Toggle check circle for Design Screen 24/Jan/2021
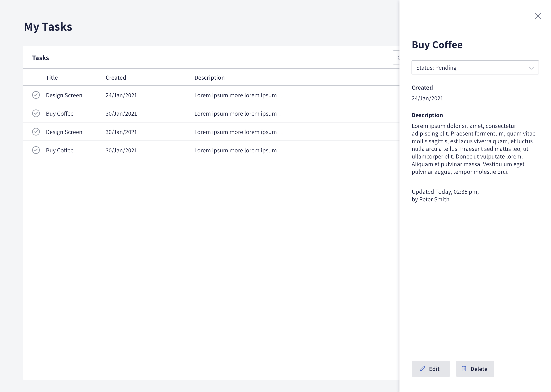This screenshot has height=392, width=551. click(x=36, y=95)
